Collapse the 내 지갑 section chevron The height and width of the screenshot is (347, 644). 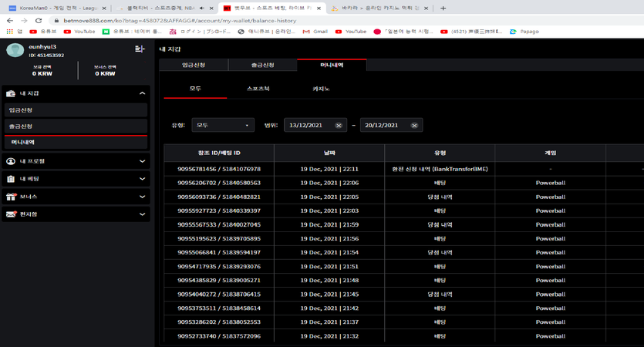142,93
